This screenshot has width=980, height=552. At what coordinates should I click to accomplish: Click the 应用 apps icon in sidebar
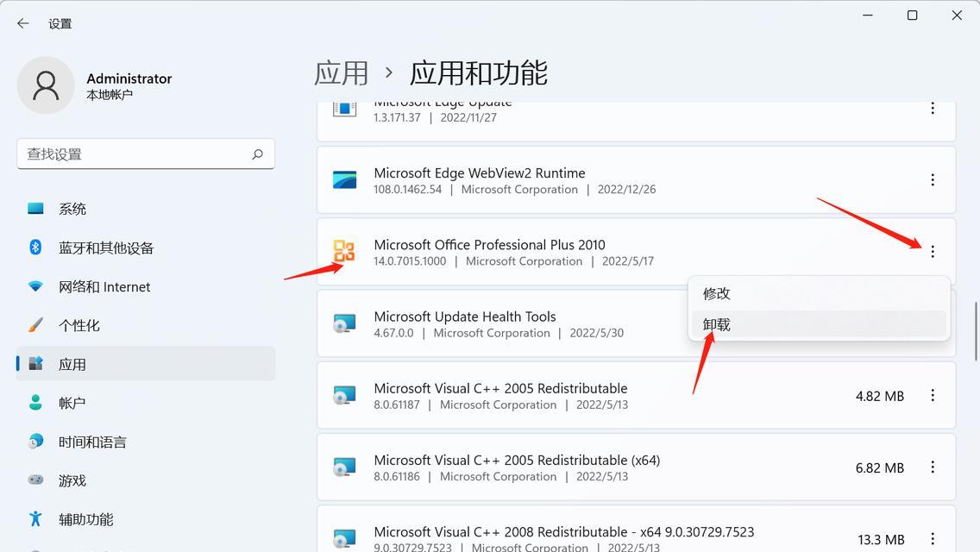(35, 364)
